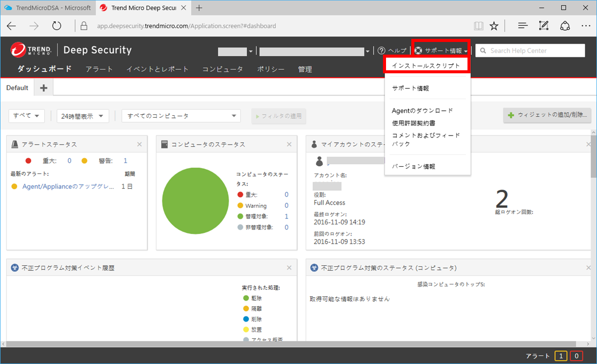Open the wide redacted tenant dropdown arrow
The width and height of the screenshot is (597, 364).
click(x=367, y=52)
